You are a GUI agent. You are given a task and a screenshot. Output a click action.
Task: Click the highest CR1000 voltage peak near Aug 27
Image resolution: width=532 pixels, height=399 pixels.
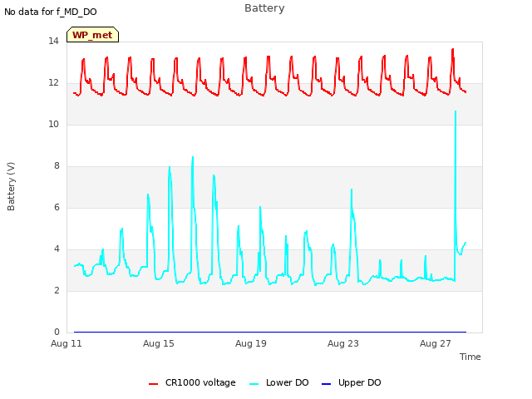tap(452, 50)
